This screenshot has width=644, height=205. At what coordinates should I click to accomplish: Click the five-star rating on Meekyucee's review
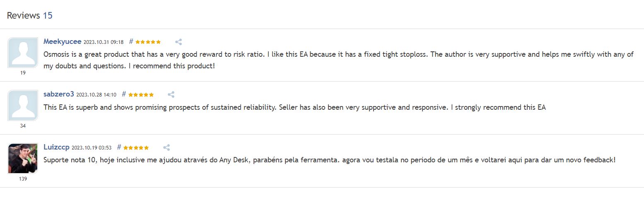click(x=148, y=42)
